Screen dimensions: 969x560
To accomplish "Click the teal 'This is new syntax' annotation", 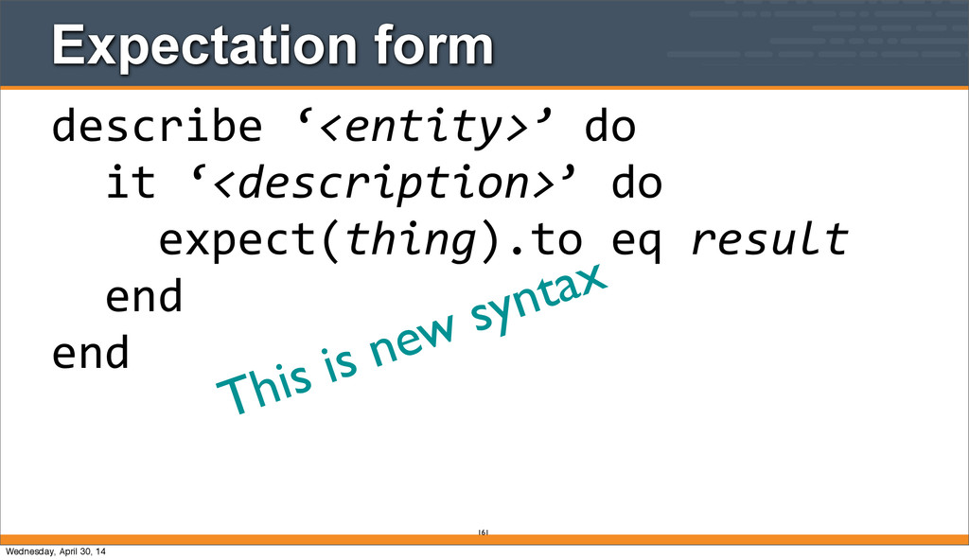I will pos(413,338).
